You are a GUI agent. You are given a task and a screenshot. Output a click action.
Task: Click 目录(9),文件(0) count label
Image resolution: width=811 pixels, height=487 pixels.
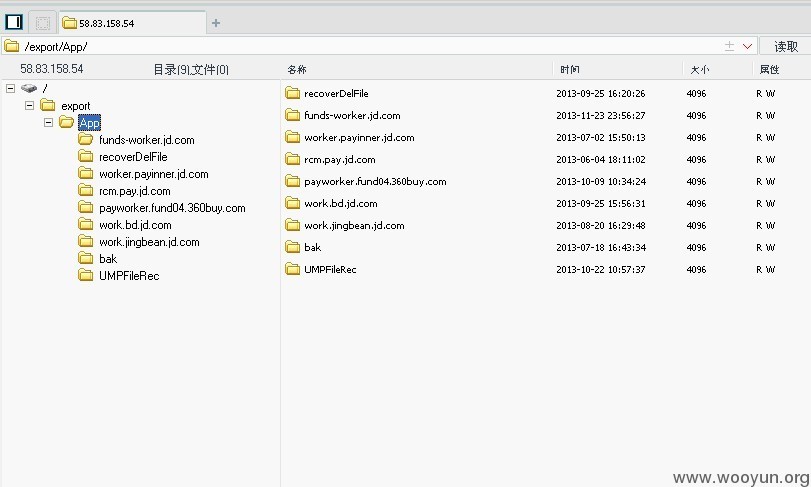pos(191,69)
